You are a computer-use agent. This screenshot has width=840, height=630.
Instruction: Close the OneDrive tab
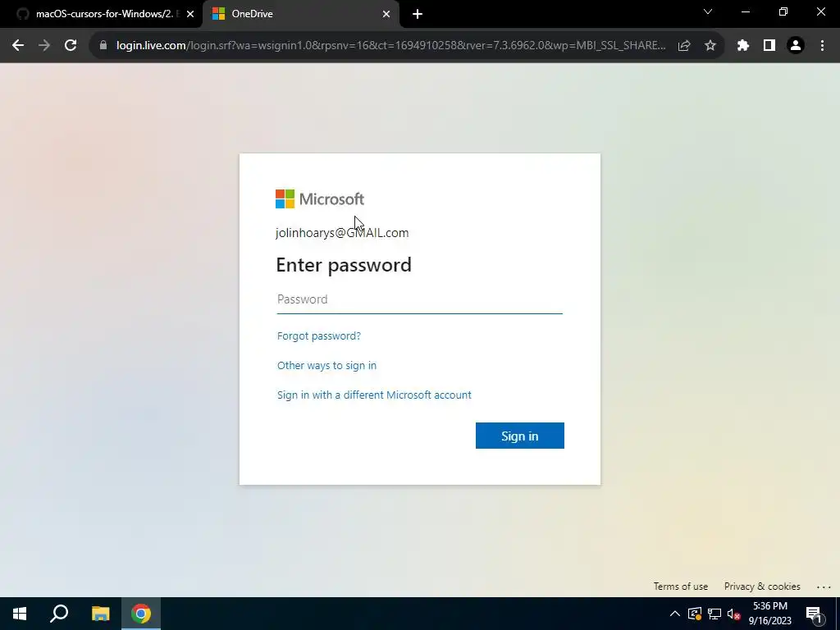(x=386, y=14)
